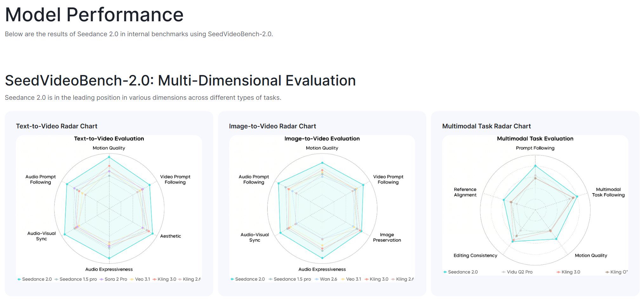Click "Audio-Visual Sync" label in Text-to-Video chart
This screenshot has width=644, height=299.
42,236
